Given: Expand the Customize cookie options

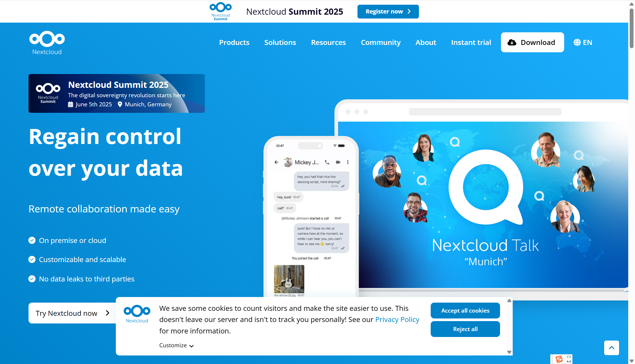Looking at the screenshot, I should pos(176,345).
